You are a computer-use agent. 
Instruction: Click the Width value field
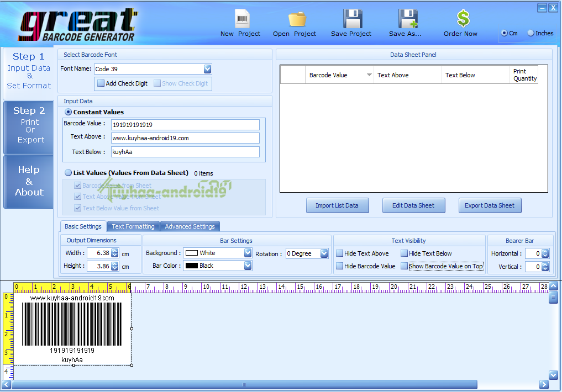tap(99, 253)
